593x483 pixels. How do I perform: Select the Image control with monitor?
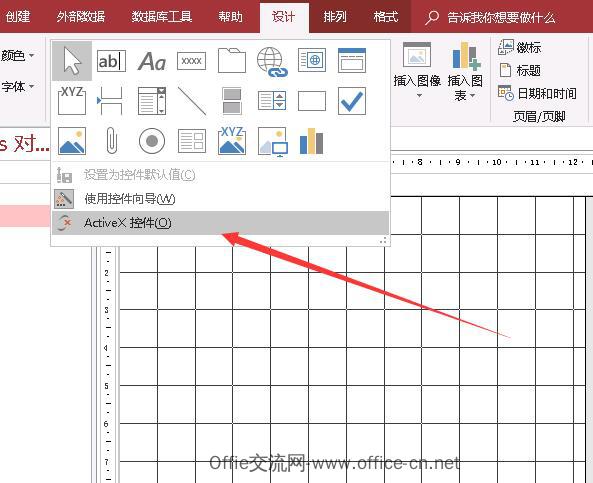[x=273, y=141]
